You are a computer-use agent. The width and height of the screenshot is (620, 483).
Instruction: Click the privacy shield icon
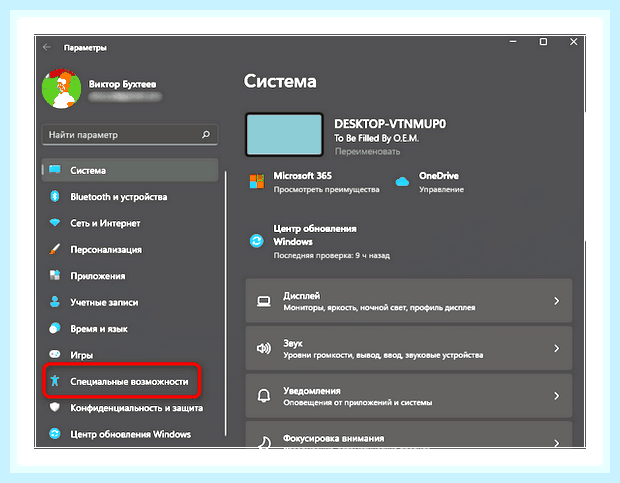(55, 407)
